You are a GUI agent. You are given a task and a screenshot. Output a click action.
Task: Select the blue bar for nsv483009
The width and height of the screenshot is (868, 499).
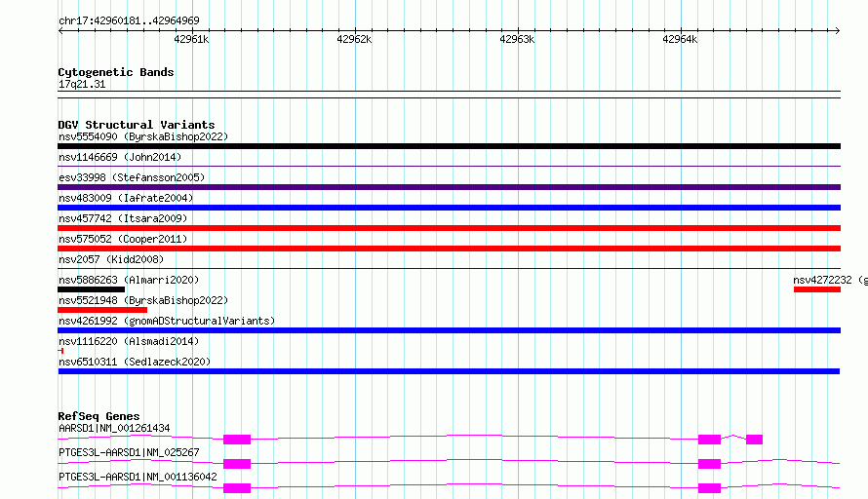point(449,208)
